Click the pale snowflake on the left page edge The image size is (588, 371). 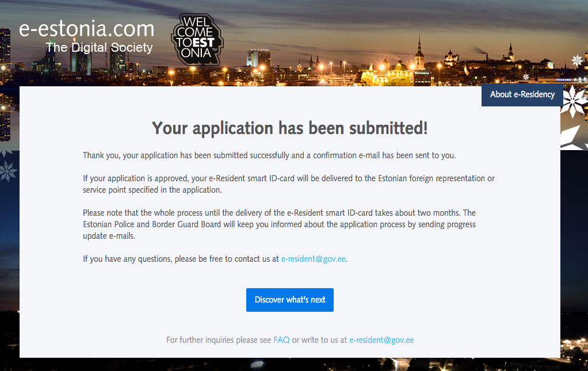tap(7, 171)
